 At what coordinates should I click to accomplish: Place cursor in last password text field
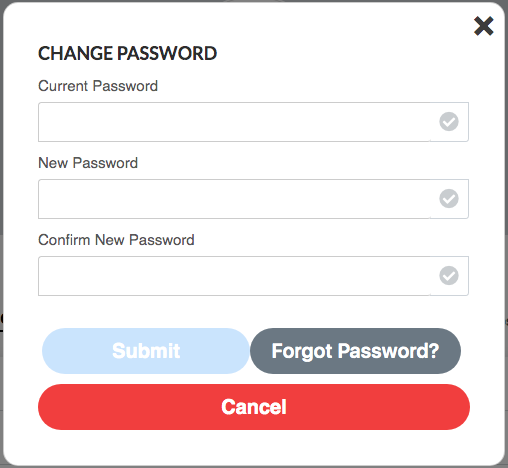(253, 276)
